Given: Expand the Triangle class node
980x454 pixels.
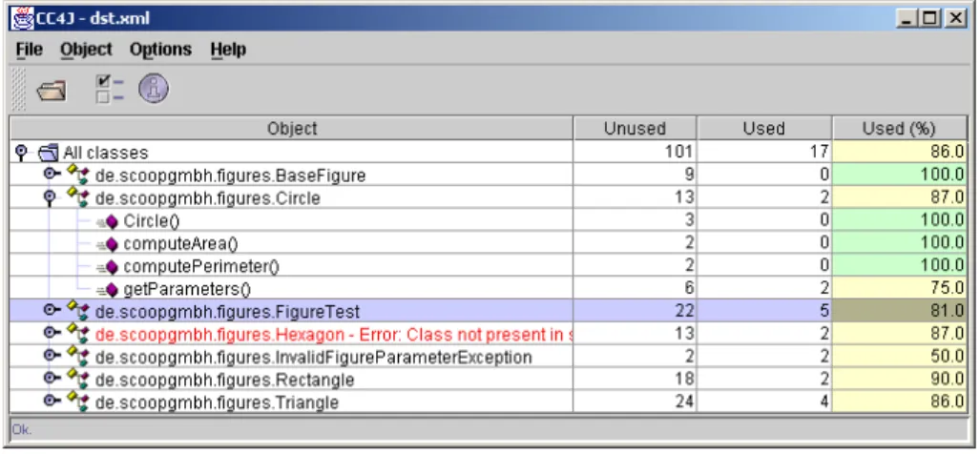Looking at the screenshot, I should [52, 401].
